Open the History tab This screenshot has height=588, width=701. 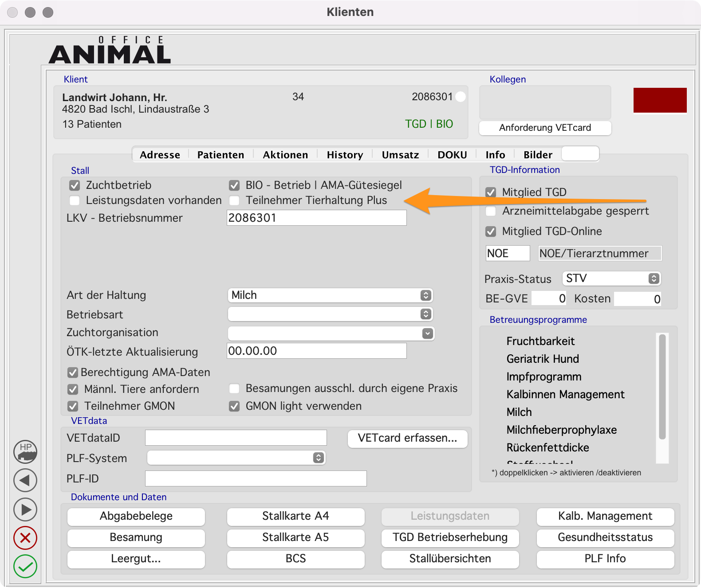[x=345, y=155]
